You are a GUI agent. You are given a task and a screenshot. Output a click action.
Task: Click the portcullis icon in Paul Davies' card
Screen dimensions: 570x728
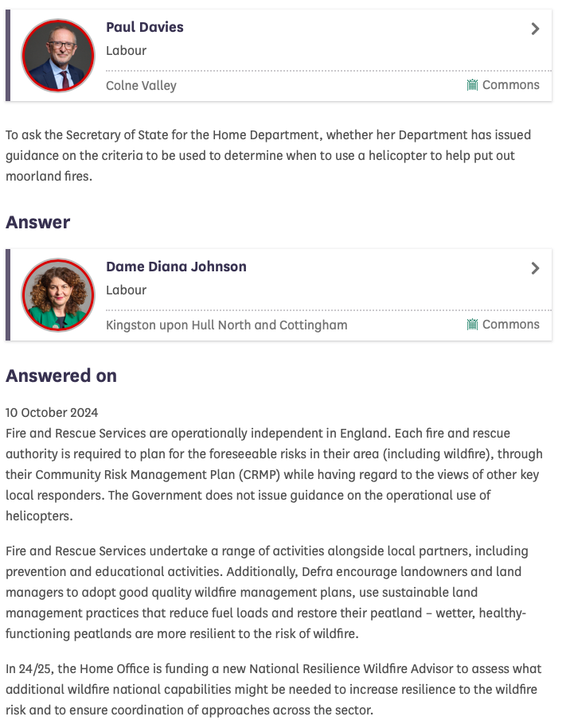tap(472, 85)
